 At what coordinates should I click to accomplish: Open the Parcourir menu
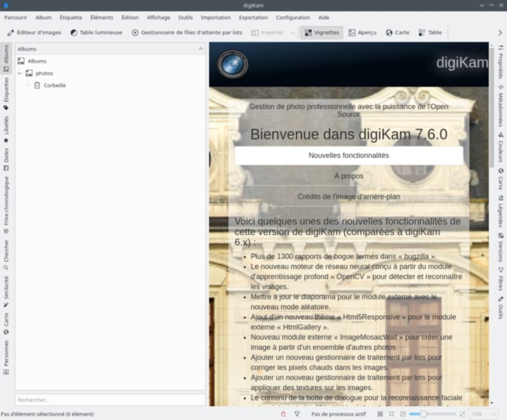[15, 17]
